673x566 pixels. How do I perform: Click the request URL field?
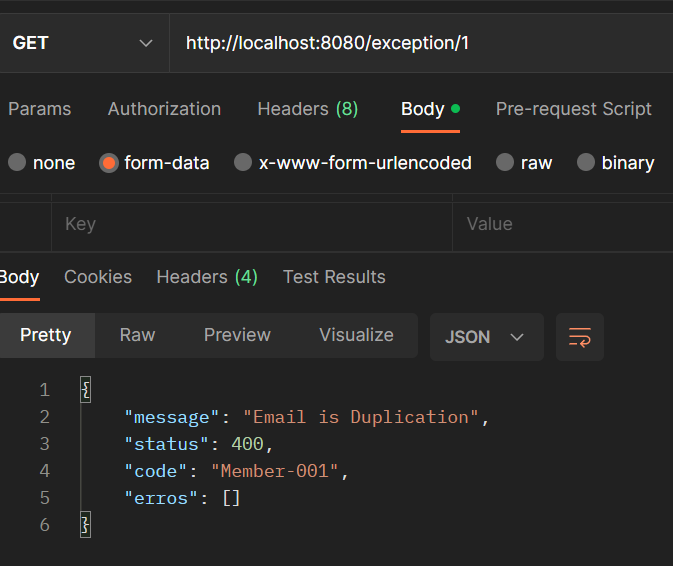[421, 43]
